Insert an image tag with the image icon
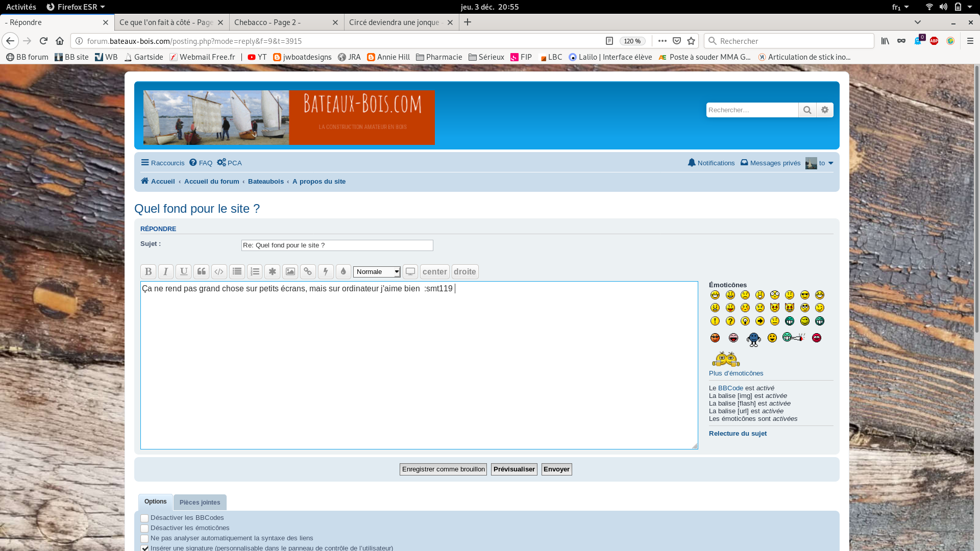 pos(290,271)
